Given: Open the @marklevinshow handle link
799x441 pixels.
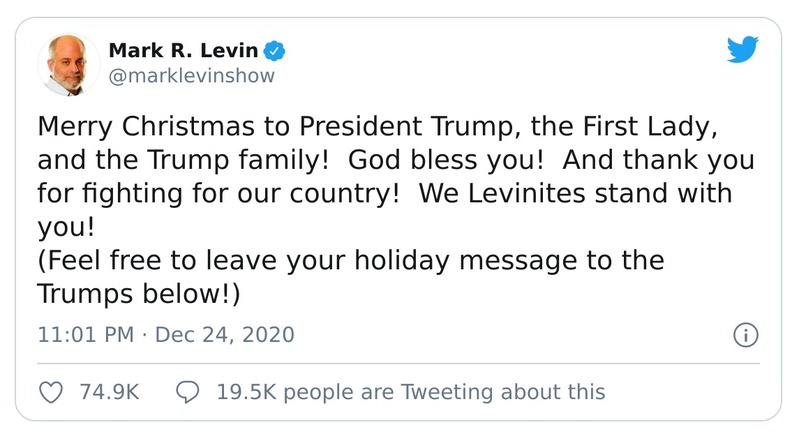Looking at the screenshot, I should point(190,76).
